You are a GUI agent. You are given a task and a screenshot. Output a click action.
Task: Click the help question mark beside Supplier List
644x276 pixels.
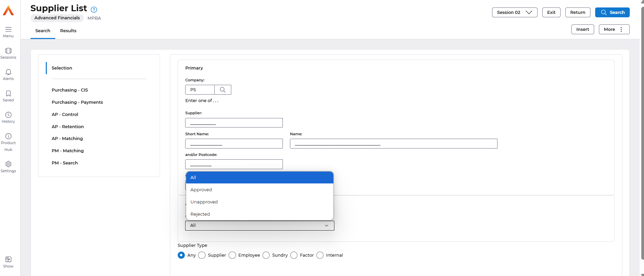click(x=94, y=9)
